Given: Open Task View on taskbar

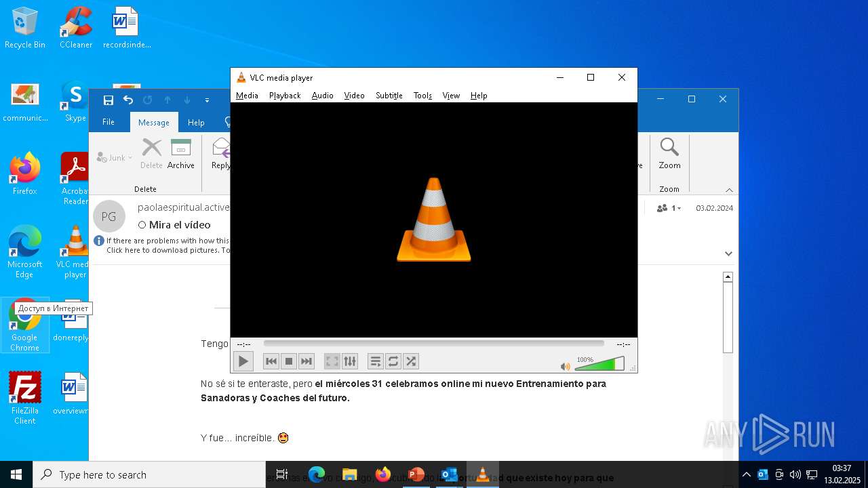Looking at the screenshot, I should point(282,474).
